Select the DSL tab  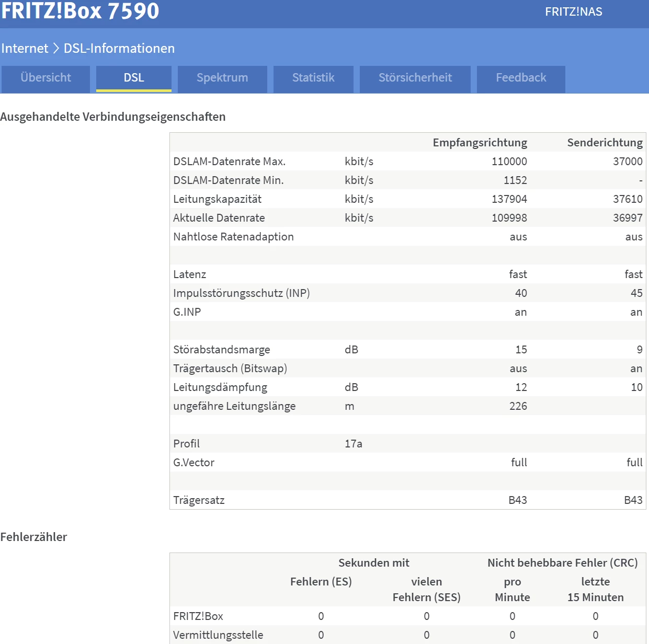[x=134, y=78]
